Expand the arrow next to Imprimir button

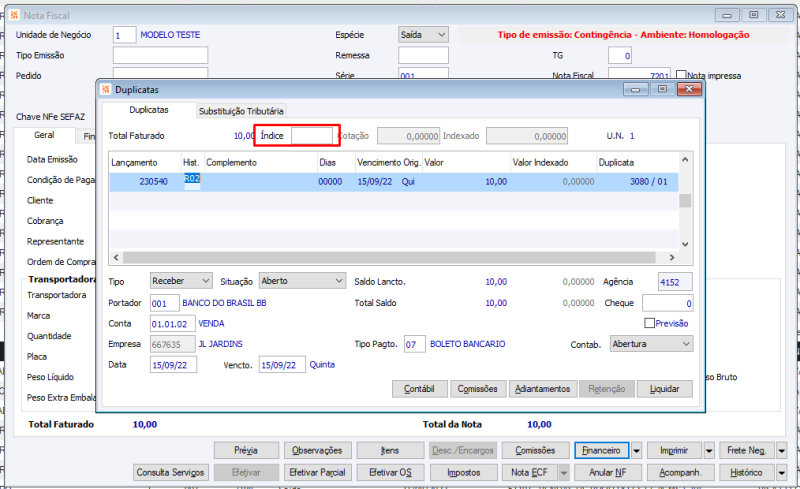point(709,451)
